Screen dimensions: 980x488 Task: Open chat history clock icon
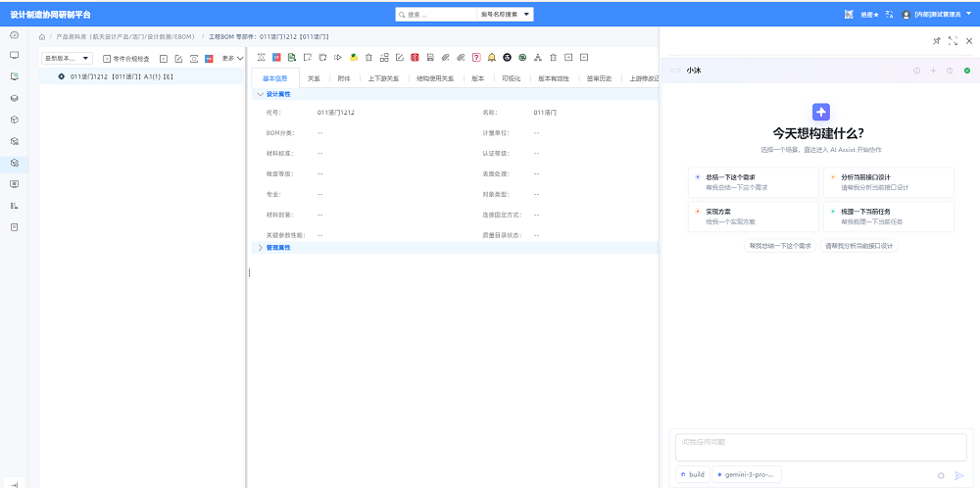pos(950,71)
